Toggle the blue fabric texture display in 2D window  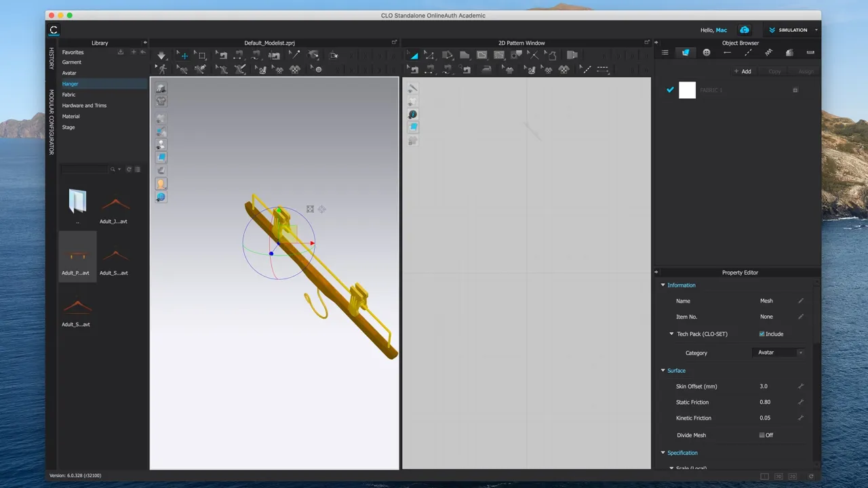pos(413,127)
